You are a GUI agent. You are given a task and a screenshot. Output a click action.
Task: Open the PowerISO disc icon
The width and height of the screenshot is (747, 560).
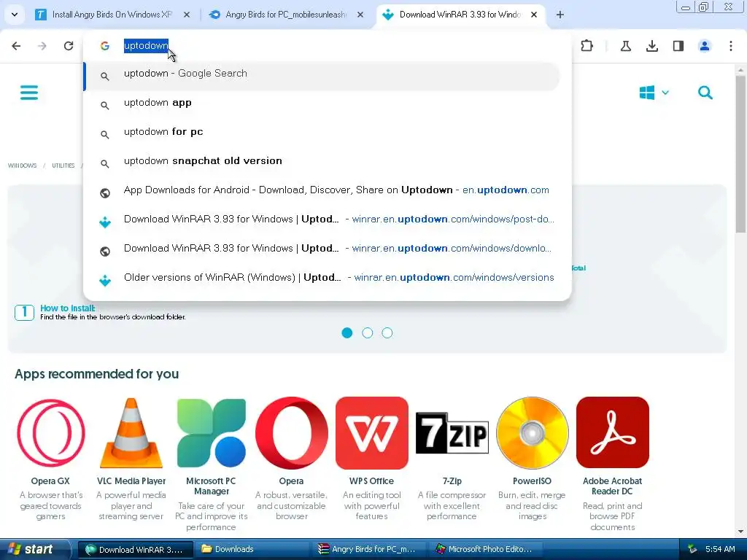click(532, 433)
